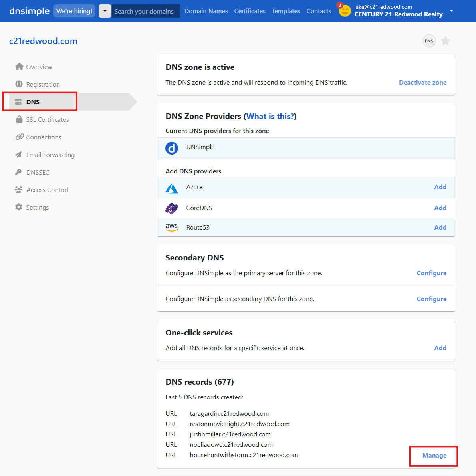
Task: Click the AWS Route53 logo icon
Action: tap(172, 227)
